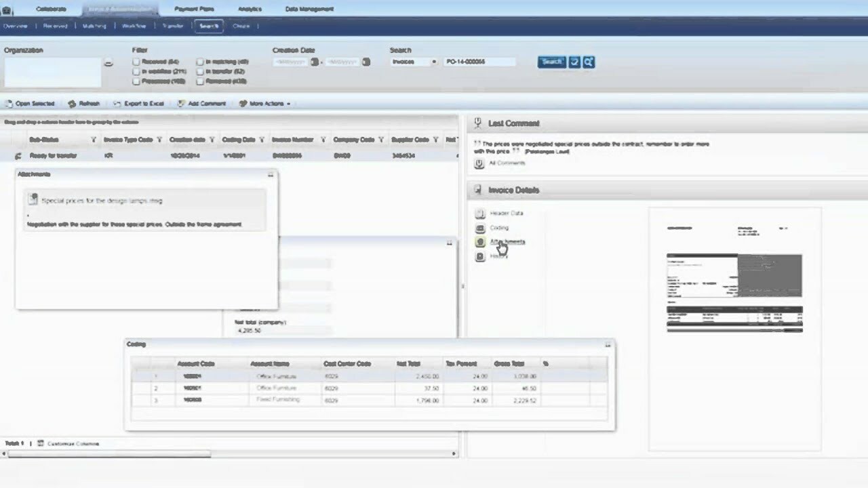Click the Refresh icon on the toolbar
The image size is (868, 488).
click(x=71, y=104)
